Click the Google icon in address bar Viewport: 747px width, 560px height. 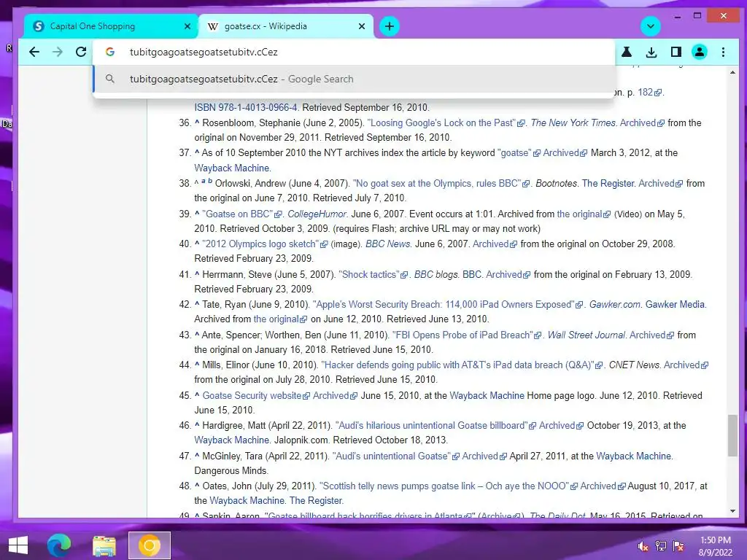pyautogui.click(x=110, y=52)
